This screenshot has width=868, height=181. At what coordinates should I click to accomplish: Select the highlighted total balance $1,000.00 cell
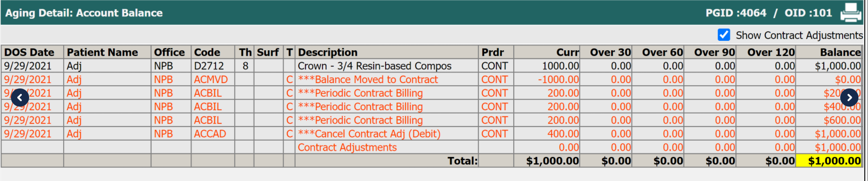pyautogui.click(x=829, y=161)
